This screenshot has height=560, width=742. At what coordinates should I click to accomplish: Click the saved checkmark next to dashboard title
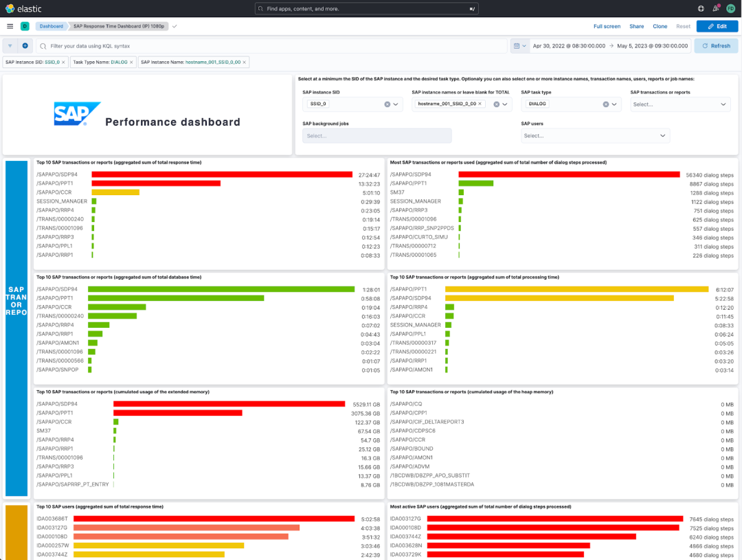pos(175,27)
